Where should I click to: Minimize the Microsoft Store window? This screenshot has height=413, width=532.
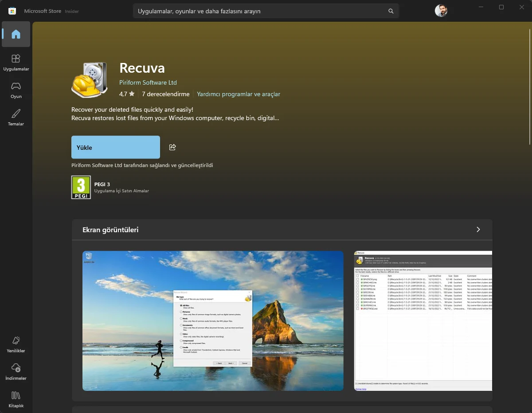tap(481, 7)
